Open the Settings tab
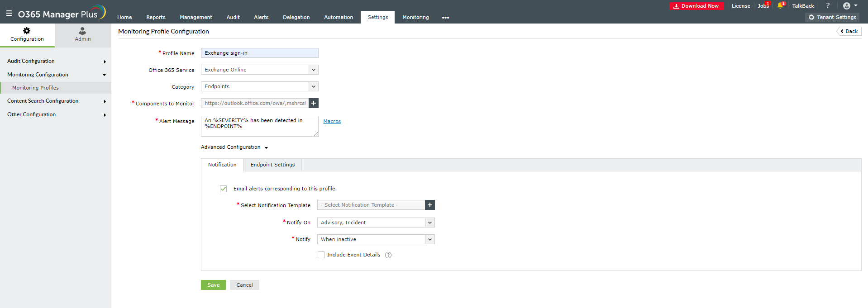The image size is (868, 308). pyautogui.click(x=377, y=17)
